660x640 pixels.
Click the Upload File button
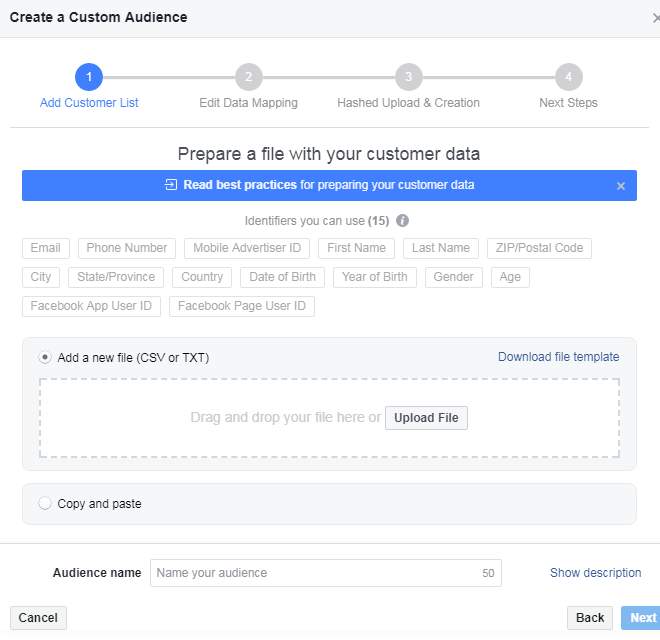(426, 418)
